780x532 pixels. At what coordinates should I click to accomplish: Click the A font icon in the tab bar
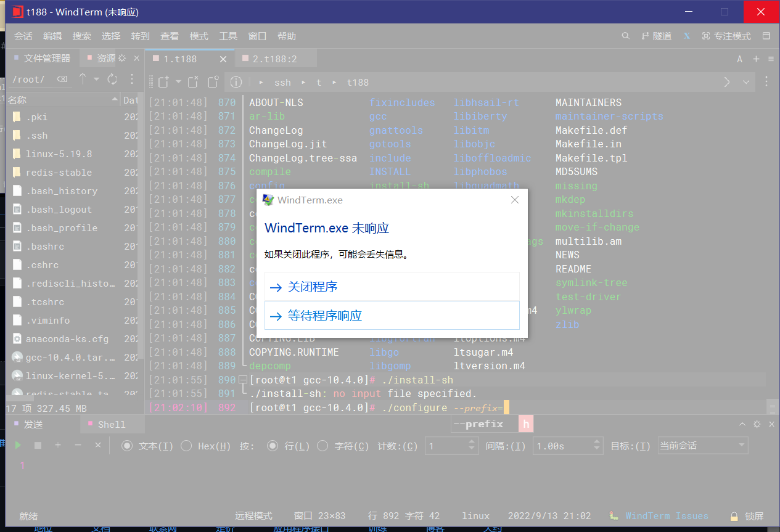point(740,59)
